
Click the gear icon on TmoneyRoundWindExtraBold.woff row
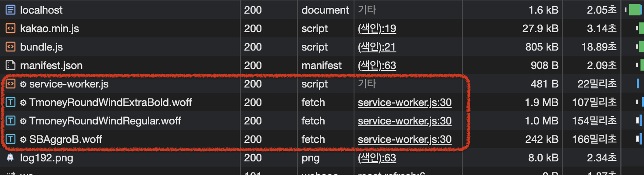pos(24,103)
